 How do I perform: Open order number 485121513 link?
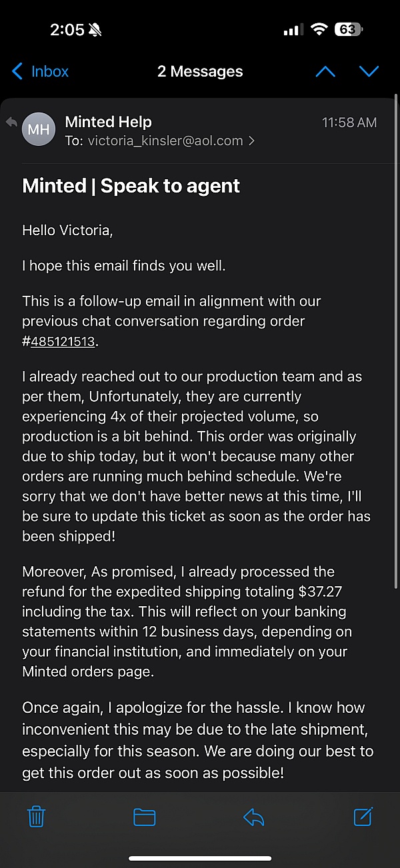(x=63, y=342)
